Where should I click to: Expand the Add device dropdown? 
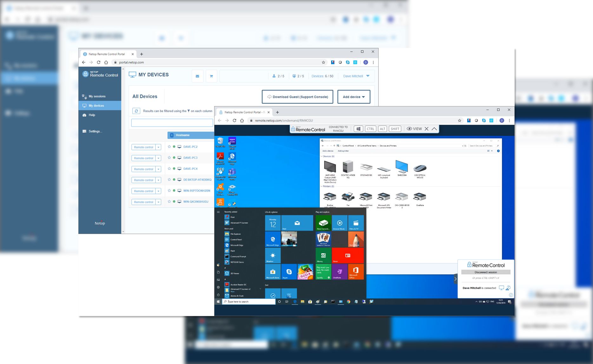pyautogui.click(x=354, y=97)
